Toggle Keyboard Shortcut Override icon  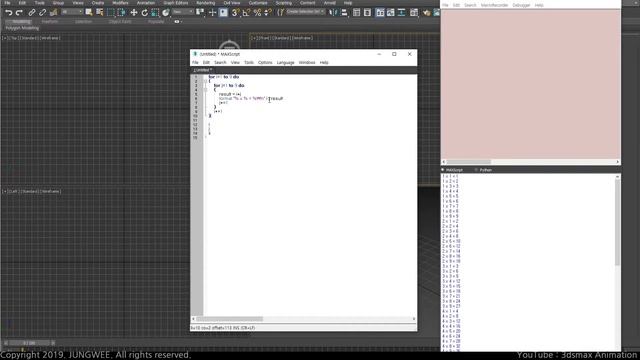[223, 13]
